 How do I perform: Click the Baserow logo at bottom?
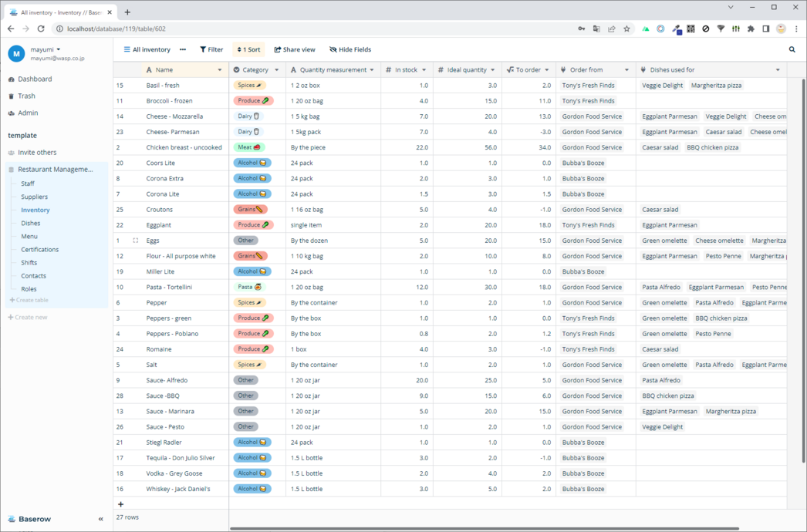[30, 519]
